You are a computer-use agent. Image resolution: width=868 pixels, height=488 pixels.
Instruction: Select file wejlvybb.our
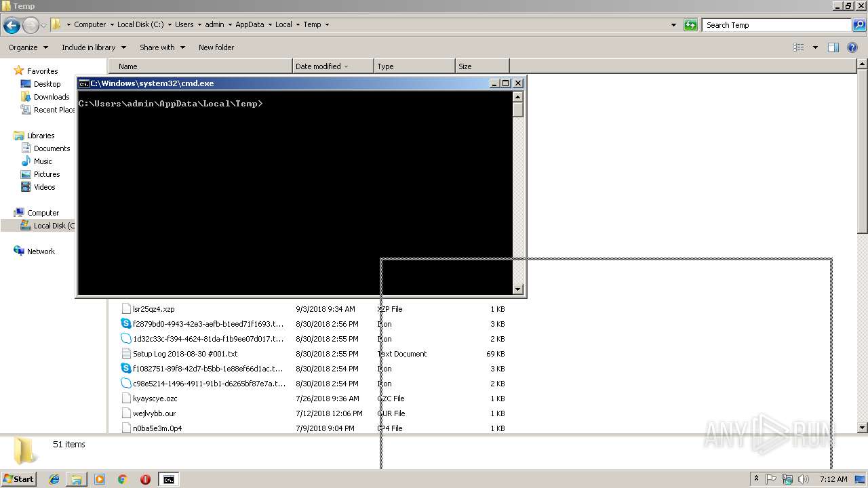coord(149,413)
